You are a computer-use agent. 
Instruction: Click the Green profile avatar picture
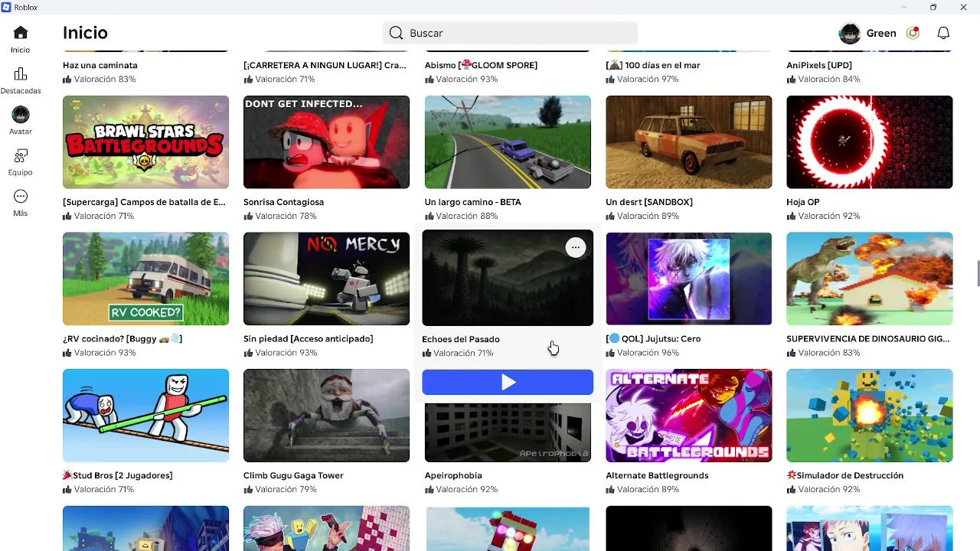[x=850, y=33]
